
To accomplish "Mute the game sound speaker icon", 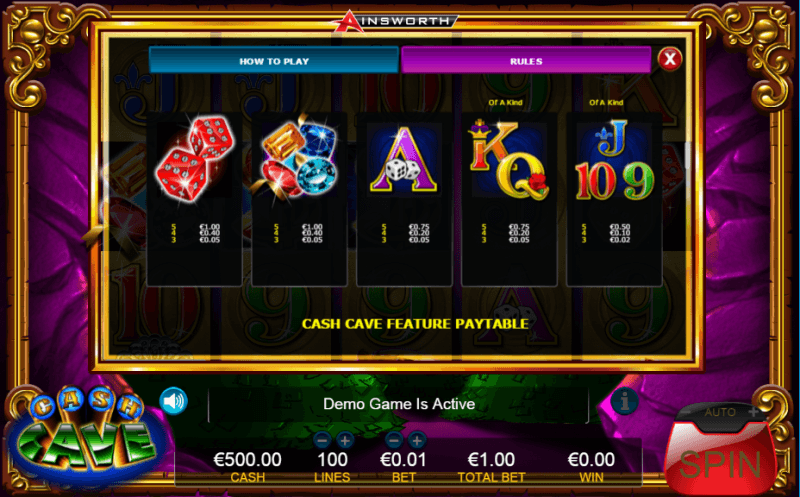I will click(x=173, y=401).
